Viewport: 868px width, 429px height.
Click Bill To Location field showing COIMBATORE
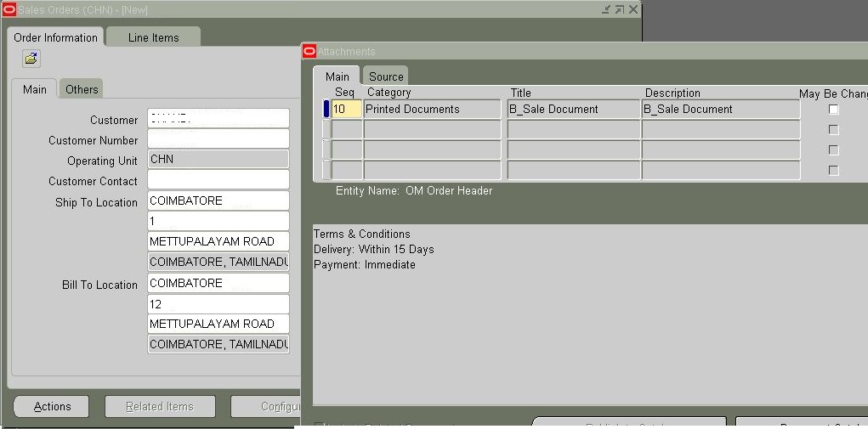pos(218,283)
